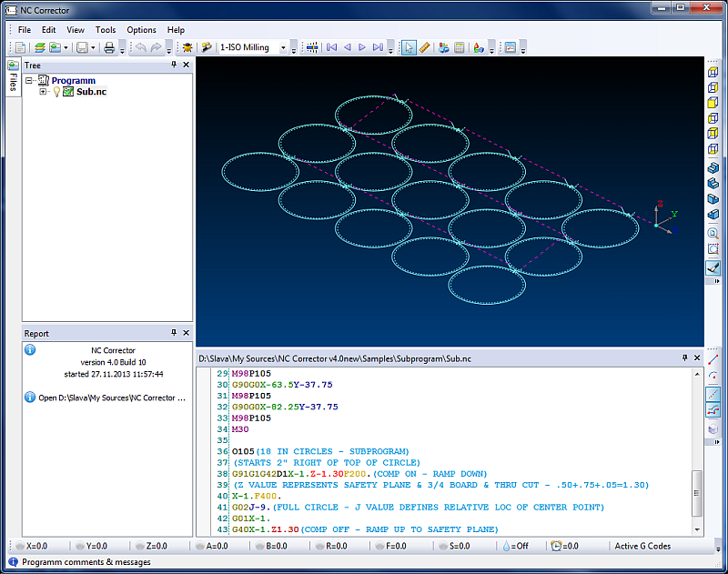The image size is (728, 574).
Task: Select the ruler measure tool
Action: (x=424, y=47)
